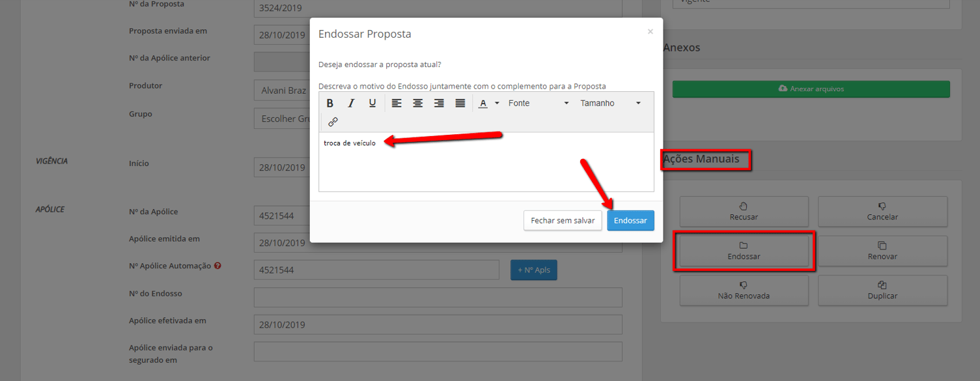The image size is (980, 381).
Task: Click the Anexar arquivos green button
Action: pyautogui.click(x=811, y=89)
